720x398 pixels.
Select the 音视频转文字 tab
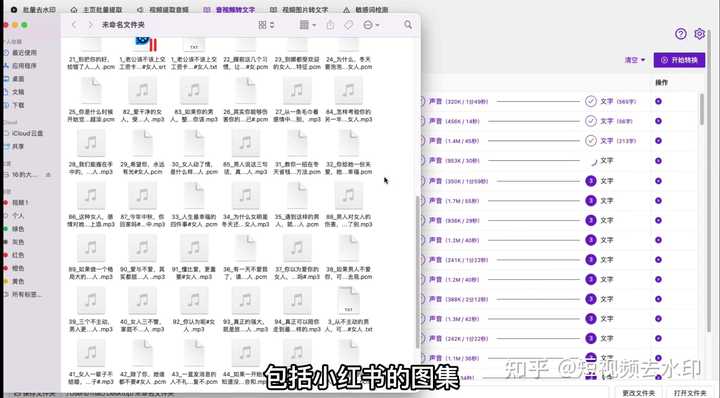point(229,9)
